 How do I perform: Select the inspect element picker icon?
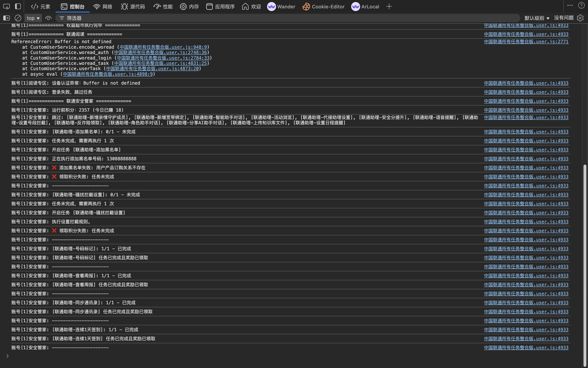click(x=6, y=7)
